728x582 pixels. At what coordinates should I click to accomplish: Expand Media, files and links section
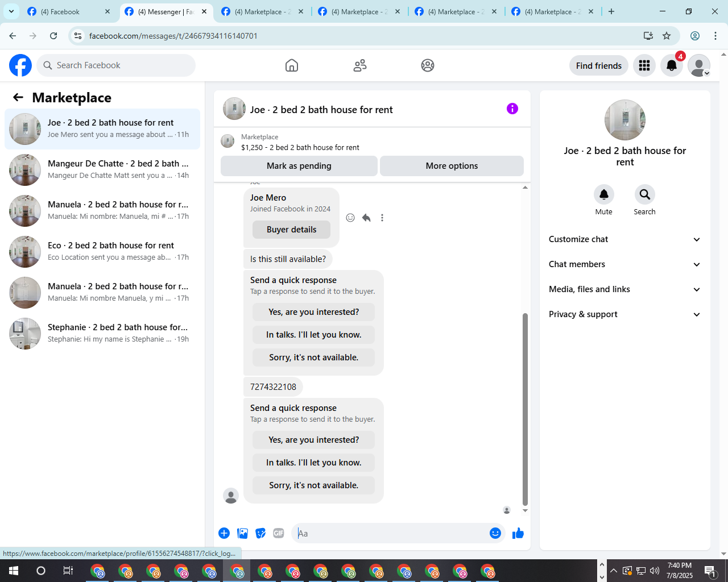coord(624,289)
